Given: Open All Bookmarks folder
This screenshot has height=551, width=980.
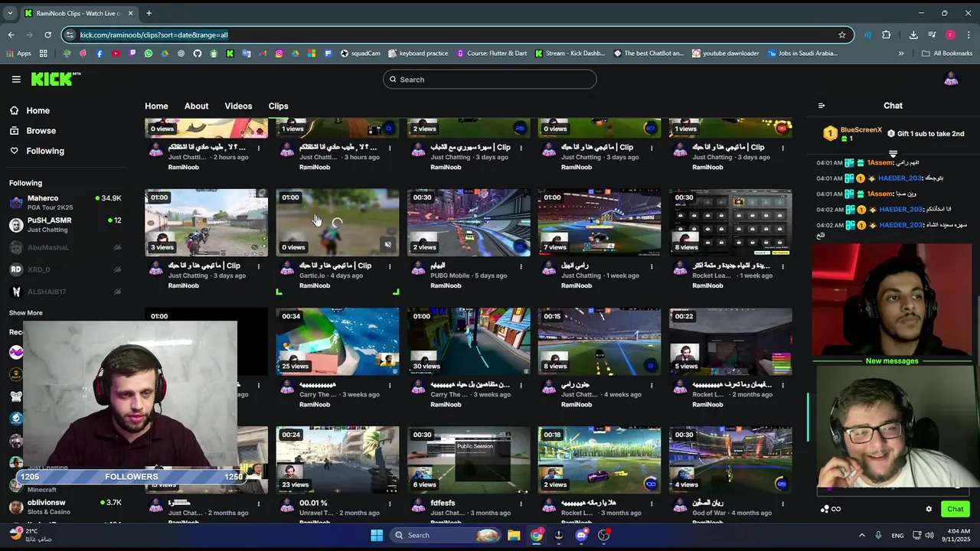Looking at the screenshot, I should coord(947,54).
